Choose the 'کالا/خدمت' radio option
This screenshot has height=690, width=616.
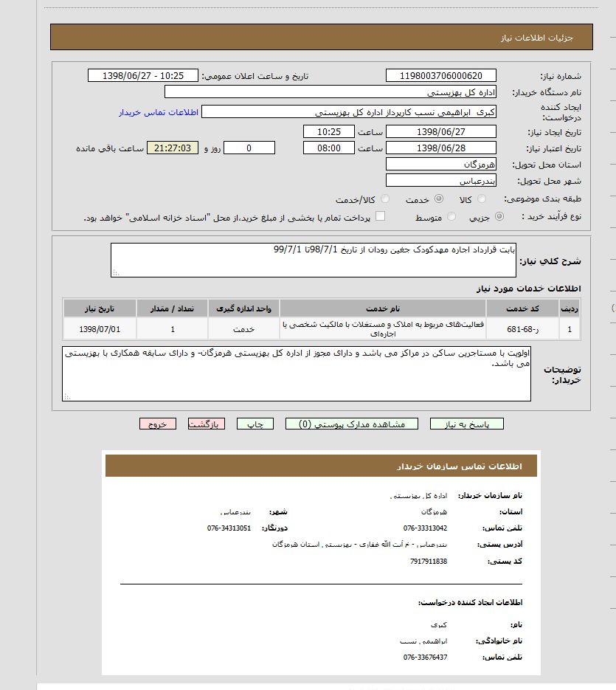click(385, 199)
